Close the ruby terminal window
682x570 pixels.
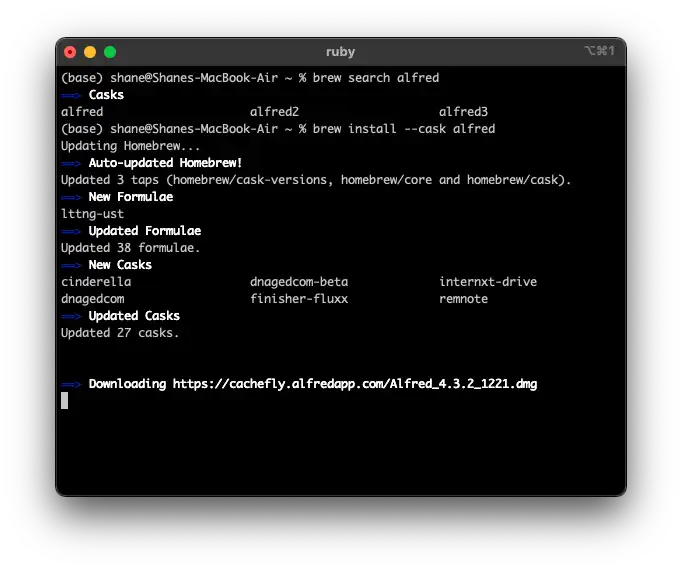pos(70,52)
